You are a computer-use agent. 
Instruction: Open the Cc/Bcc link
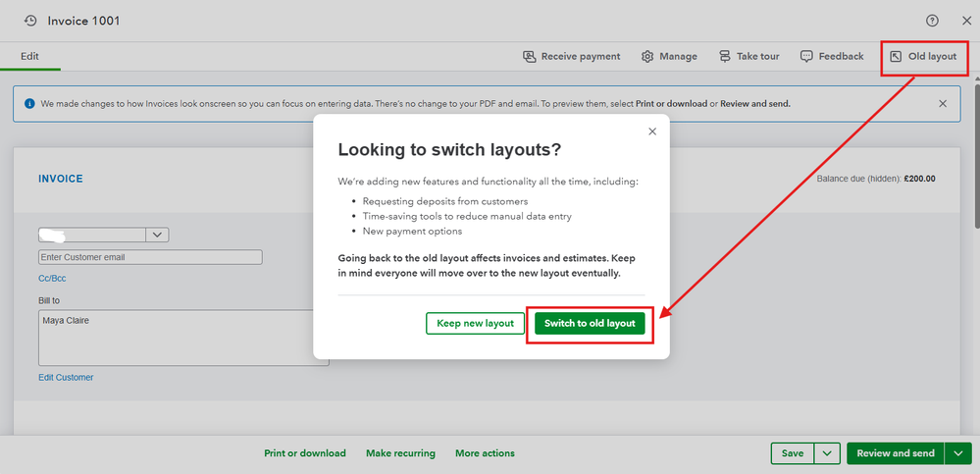point(52,279)
